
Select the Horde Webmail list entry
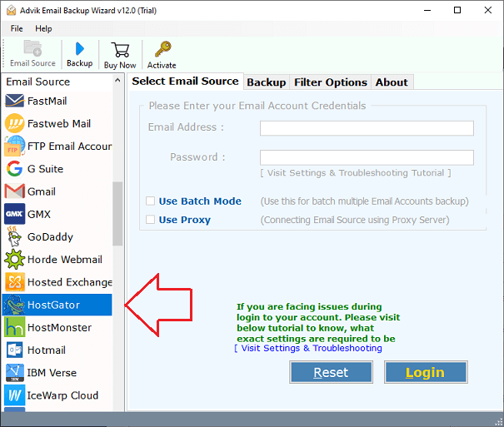coord(57,259)
